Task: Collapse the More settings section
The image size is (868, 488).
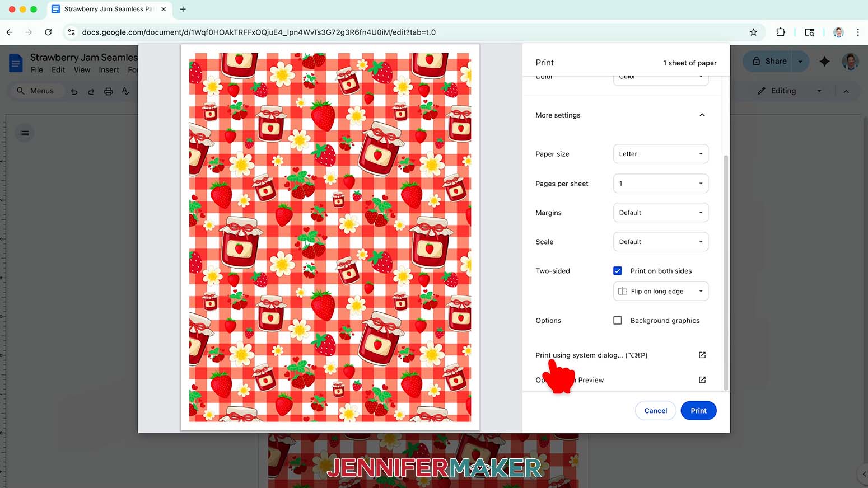Action: click(702, 115)
